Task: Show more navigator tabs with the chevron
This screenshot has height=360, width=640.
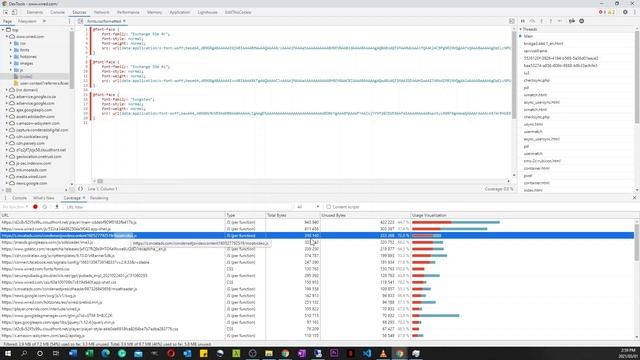Action: click(44, 21)
